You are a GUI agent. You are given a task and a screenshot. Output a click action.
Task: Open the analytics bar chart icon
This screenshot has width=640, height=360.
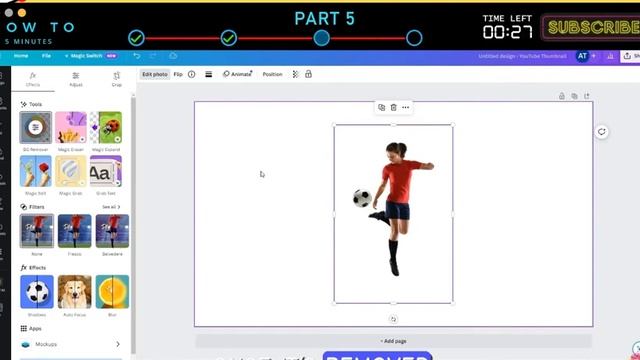point(611,56)
